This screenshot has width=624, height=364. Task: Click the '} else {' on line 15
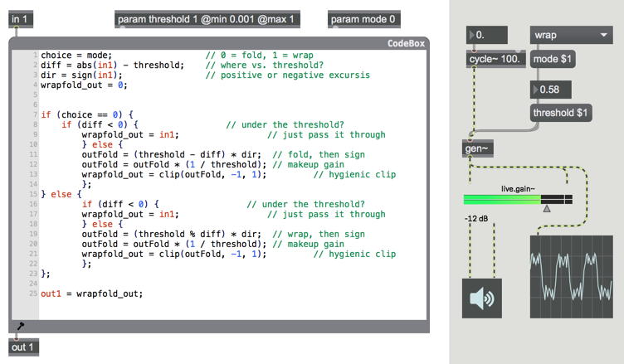click(61, 195)
